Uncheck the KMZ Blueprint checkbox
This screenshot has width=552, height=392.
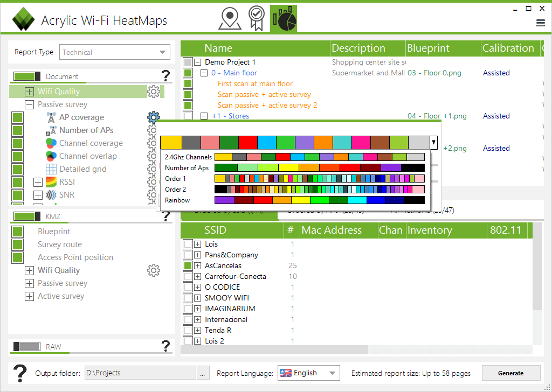click(18, 232)
